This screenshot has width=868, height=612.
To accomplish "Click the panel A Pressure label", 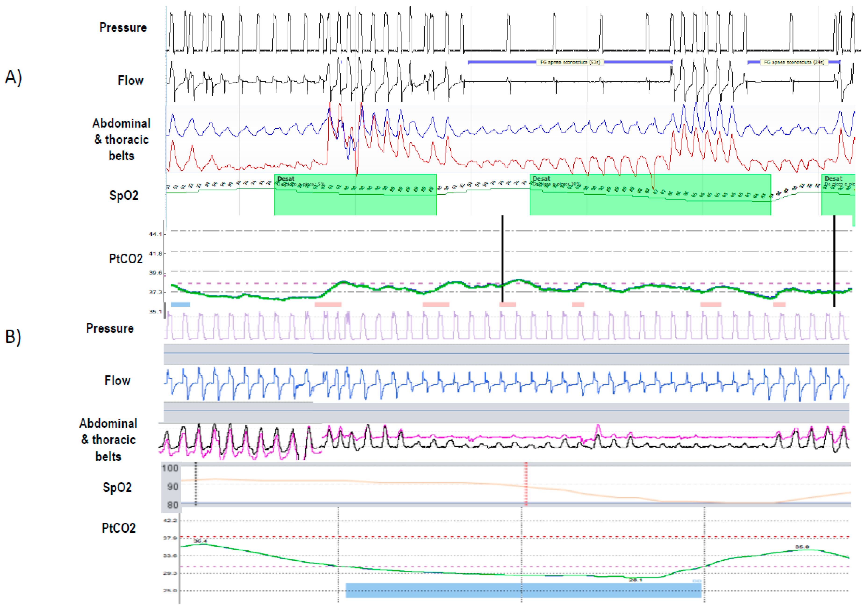I will [x=123, y=28].
